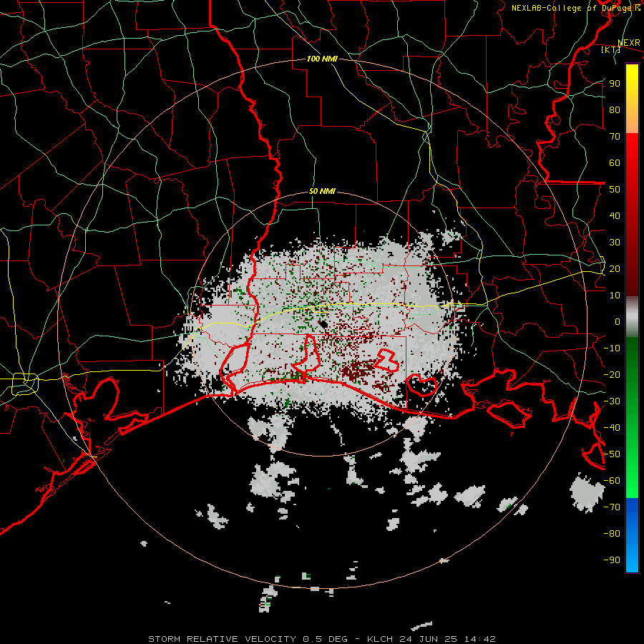Viewport: 644px width, 644px height.
Task: Click the -70 value on the velocity scale
Action: click(612, 507)
